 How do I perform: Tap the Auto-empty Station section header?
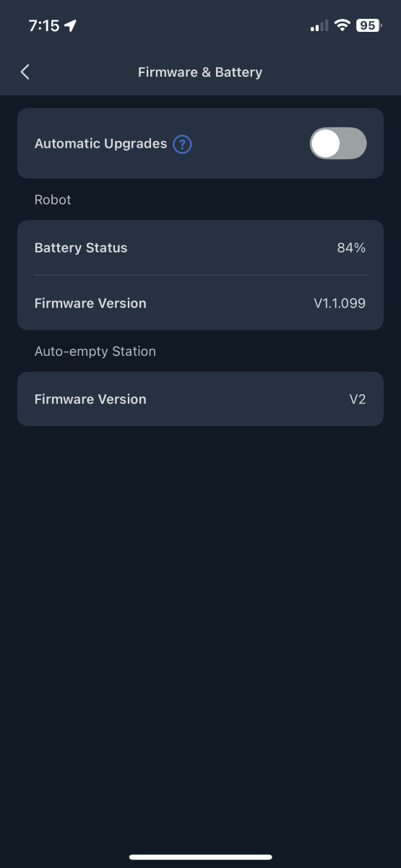point(95,352)
